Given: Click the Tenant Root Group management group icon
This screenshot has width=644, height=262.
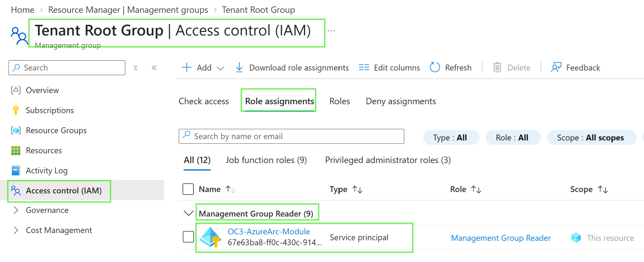Looking at the screenshot, I should 19,36.
